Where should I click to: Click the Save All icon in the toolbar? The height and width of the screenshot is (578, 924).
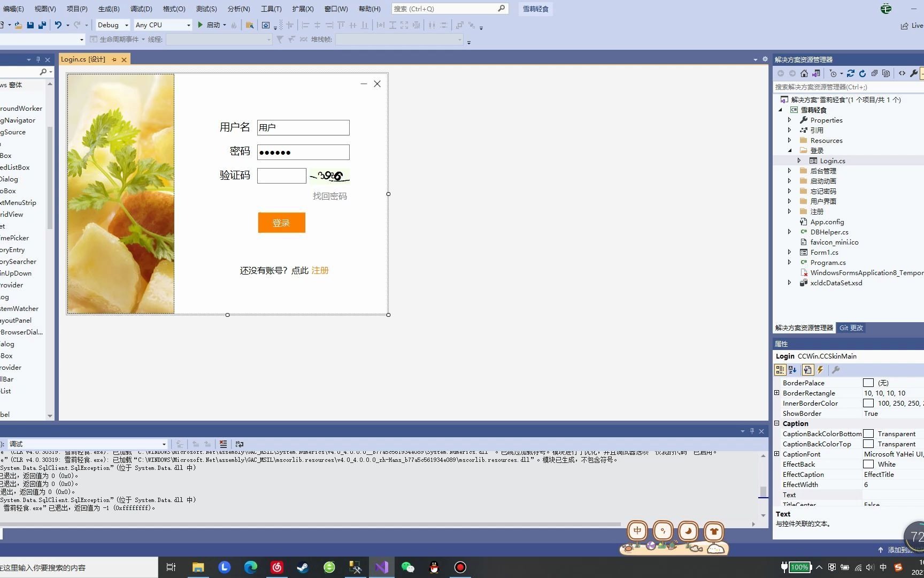tap(42, 25)
